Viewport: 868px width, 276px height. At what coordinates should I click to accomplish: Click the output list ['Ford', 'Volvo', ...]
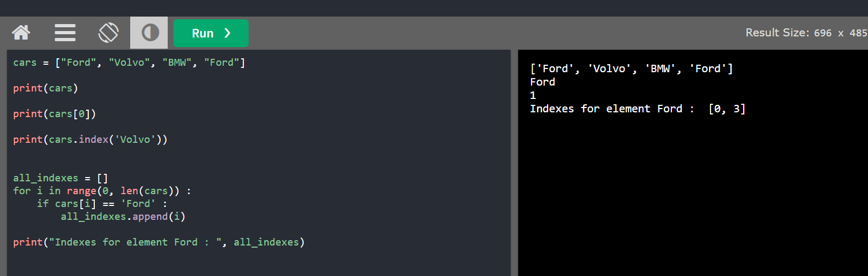pyautogui.click(x=632, y=68)
